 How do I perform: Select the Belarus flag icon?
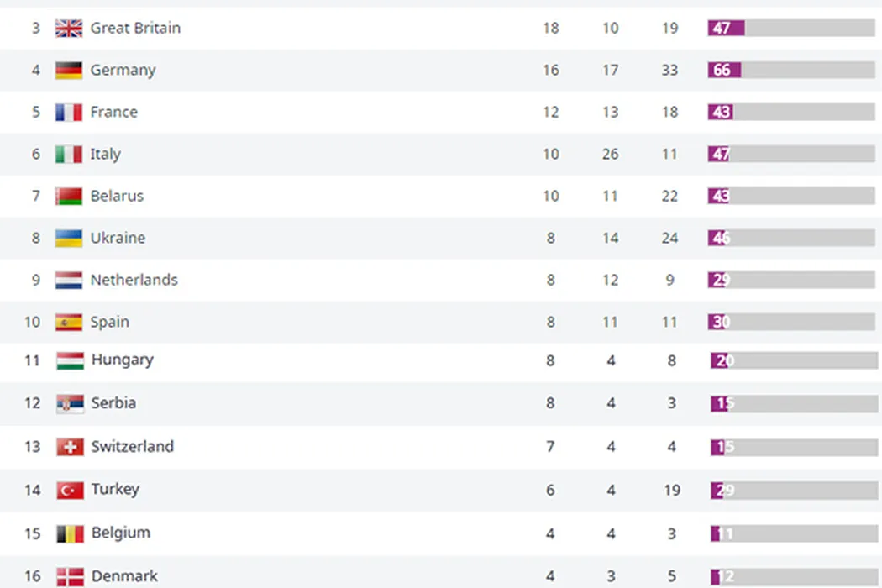pyautogui.click(x=69, y=197)
